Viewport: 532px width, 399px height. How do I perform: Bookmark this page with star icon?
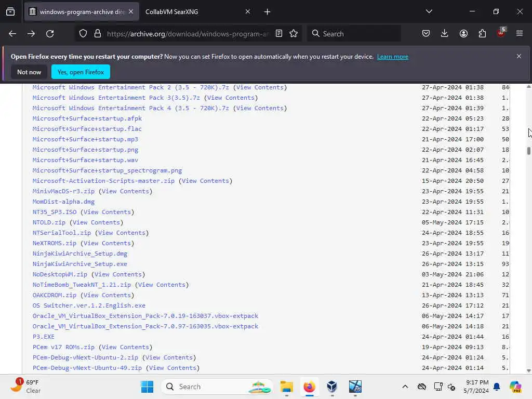[294, 34]
